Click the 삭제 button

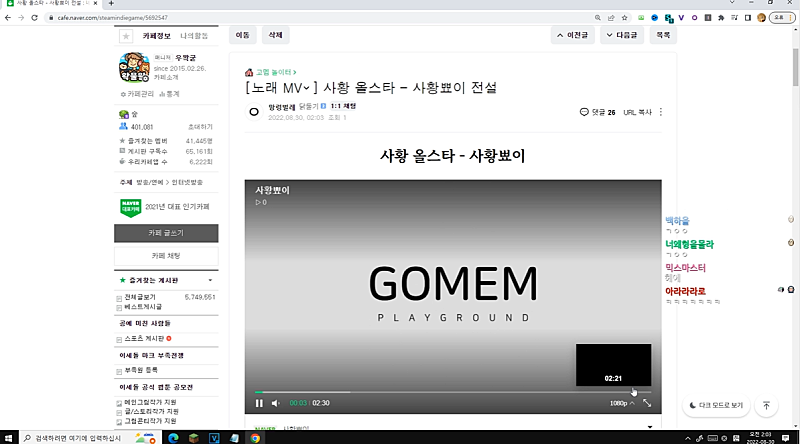pos(276,35)
